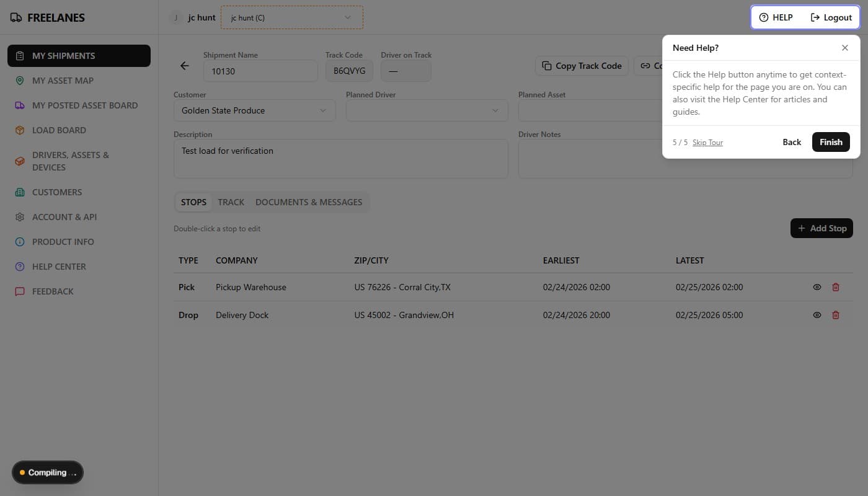Click the Add Stop button
This screenshot has width=868, height=496.
click(x=822, y=228)
